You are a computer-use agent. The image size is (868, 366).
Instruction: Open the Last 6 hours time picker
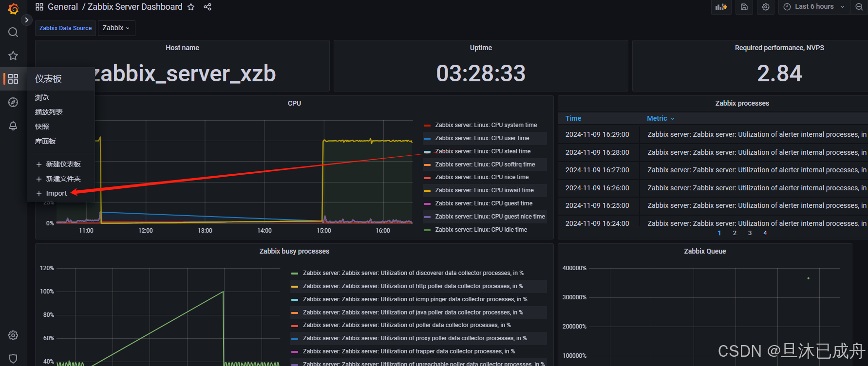point(814,7)
